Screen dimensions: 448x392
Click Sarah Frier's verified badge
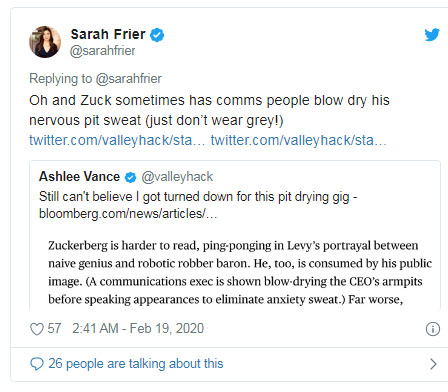tap(157, 35)
